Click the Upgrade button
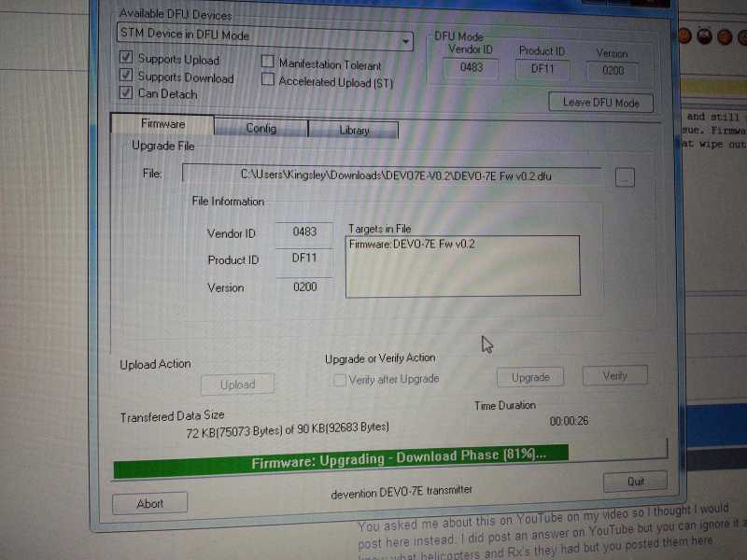 530,377
